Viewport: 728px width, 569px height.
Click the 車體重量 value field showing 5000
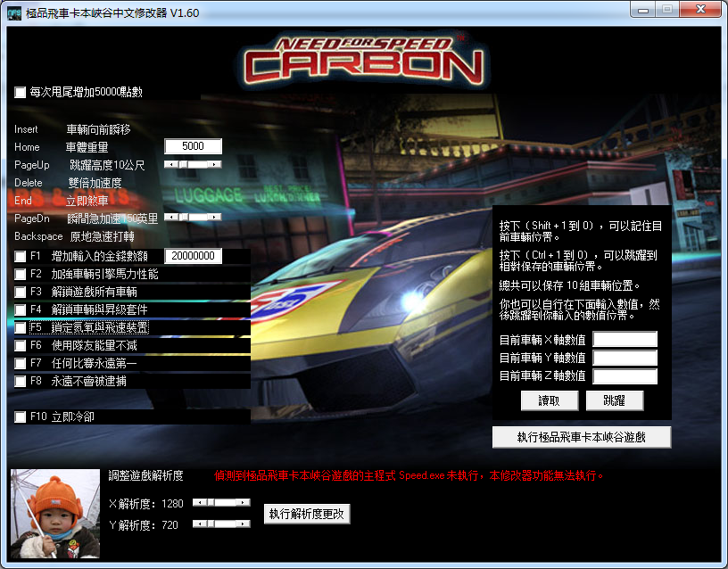[193, 146]
